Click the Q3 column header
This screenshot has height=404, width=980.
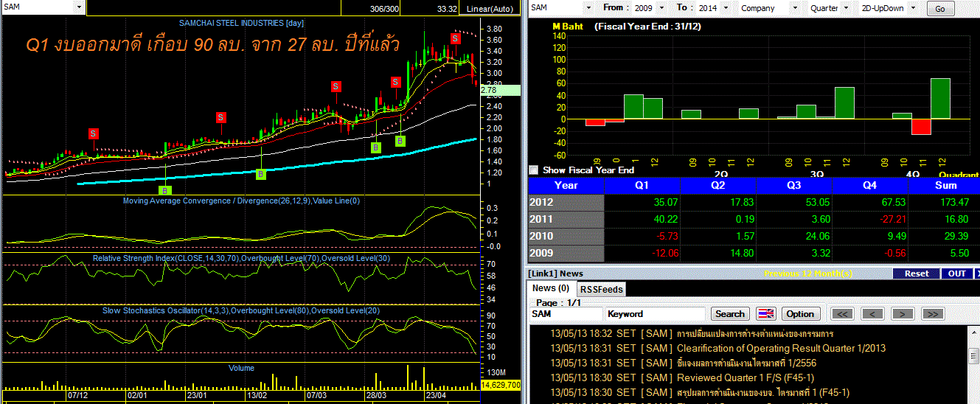pos(793,186)
